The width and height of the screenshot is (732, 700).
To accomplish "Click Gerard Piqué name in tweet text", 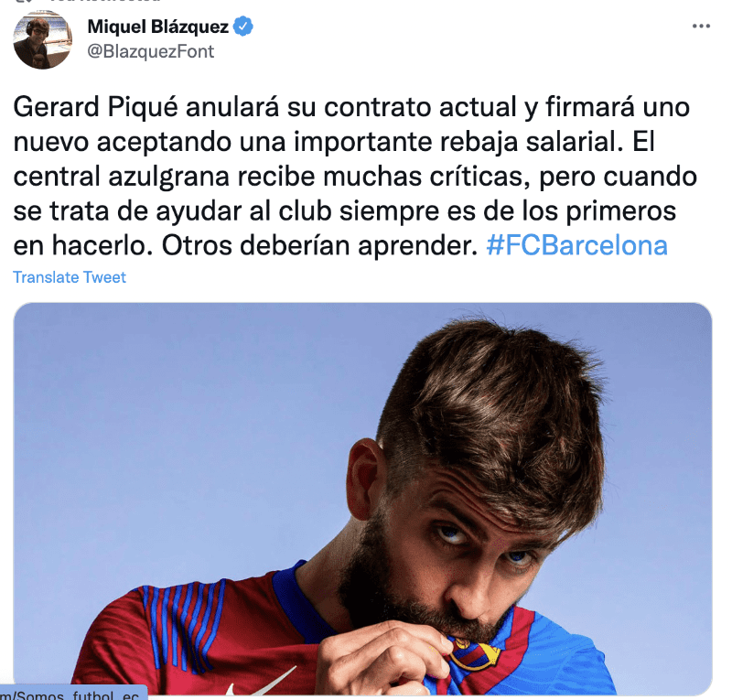I will (x=95, y=107).
